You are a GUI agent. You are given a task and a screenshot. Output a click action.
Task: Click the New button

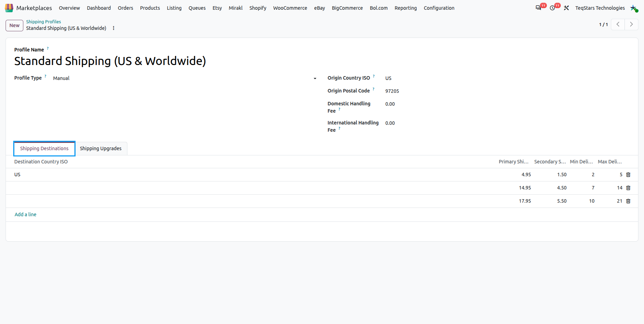point(14,25)
